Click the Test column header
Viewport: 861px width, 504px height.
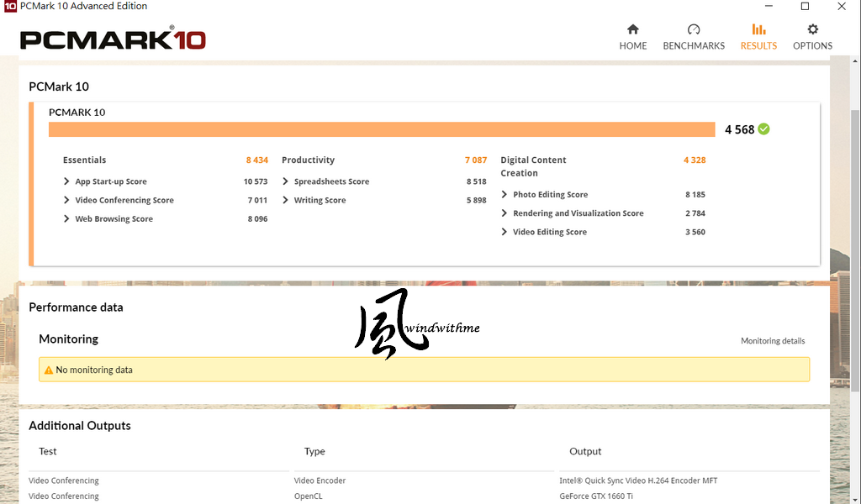point(47,451)
